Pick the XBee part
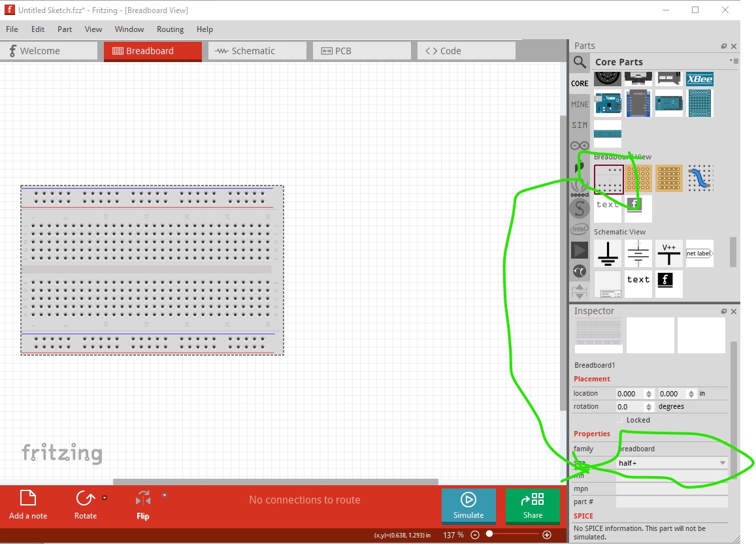Screen dimensions: 756x544 click(x=700, y=79)
